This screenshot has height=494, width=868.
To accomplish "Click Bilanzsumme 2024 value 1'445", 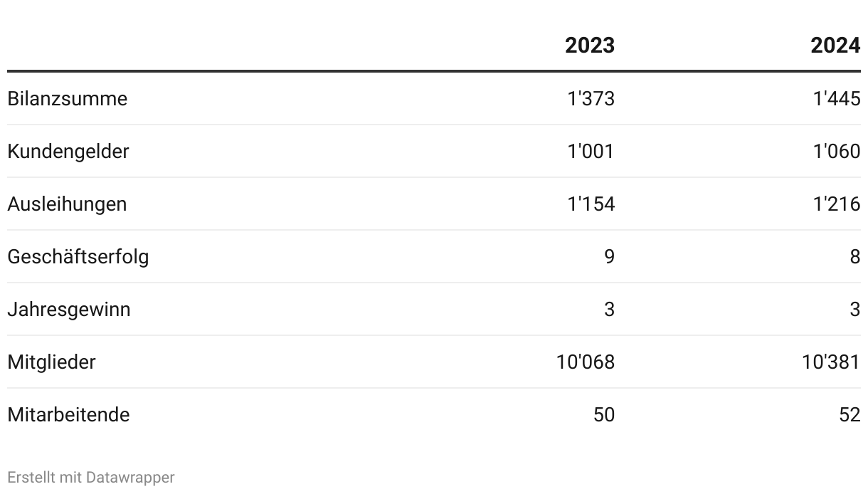I will [837, 99].
